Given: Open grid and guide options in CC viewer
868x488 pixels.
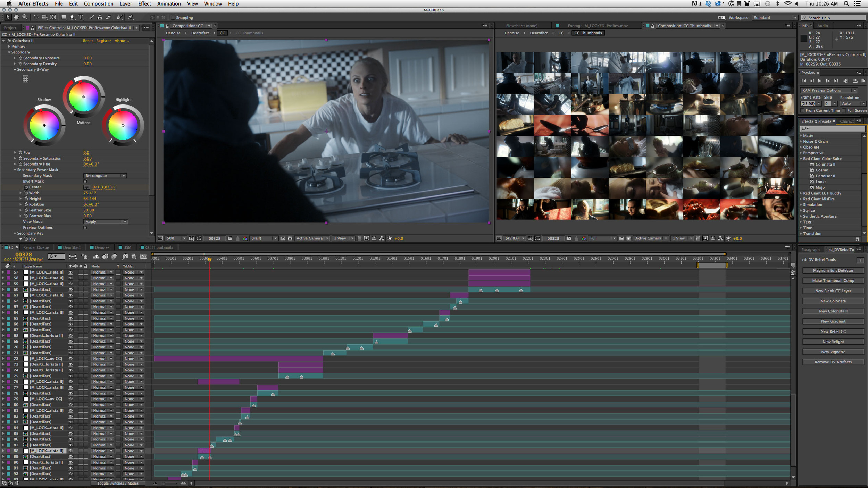Looking at the screenshot, I should 192,239.
